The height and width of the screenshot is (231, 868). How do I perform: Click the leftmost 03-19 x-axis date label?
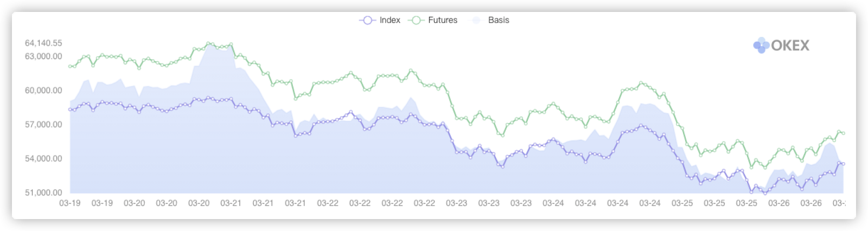[x=70, y=203]
